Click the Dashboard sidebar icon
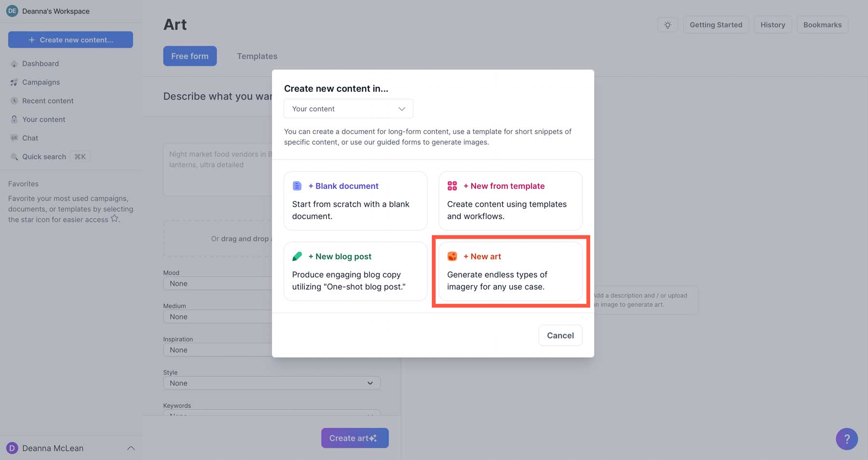Screen dimensions: 868x460 point(14,64)
